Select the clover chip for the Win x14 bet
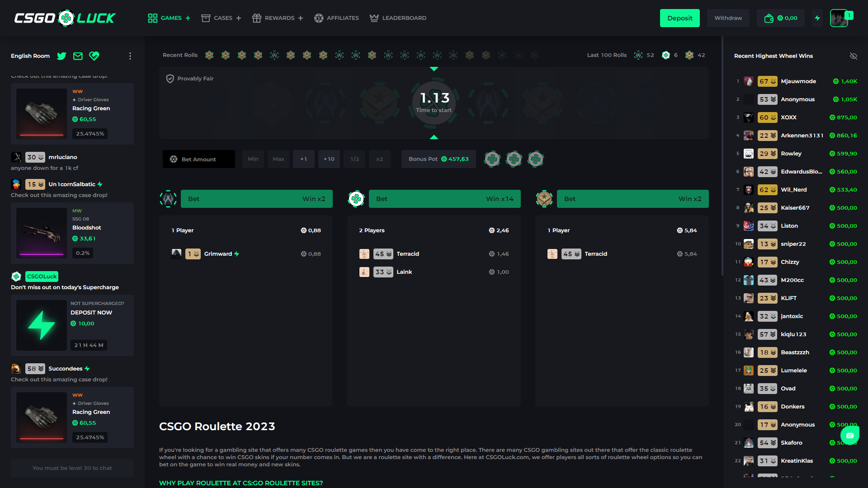This screenshot has height=488, width=868. 356,198
